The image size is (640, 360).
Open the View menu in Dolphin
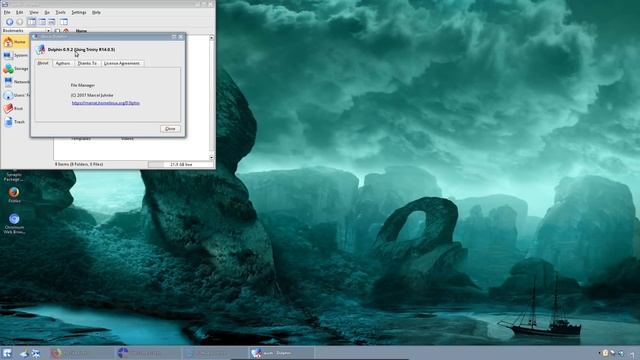pyautogui.click(x=34, y=12)
